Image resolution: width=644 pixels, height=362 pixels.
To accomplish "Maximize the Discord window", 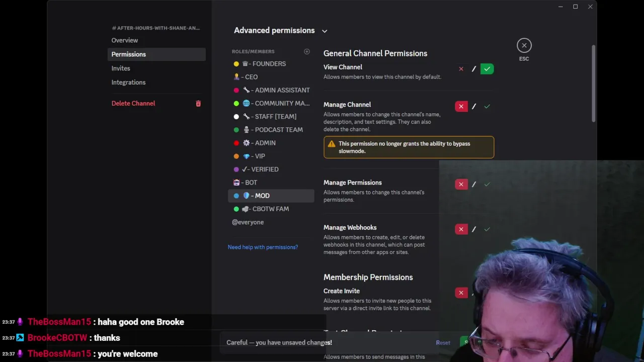I will (575, 7).
